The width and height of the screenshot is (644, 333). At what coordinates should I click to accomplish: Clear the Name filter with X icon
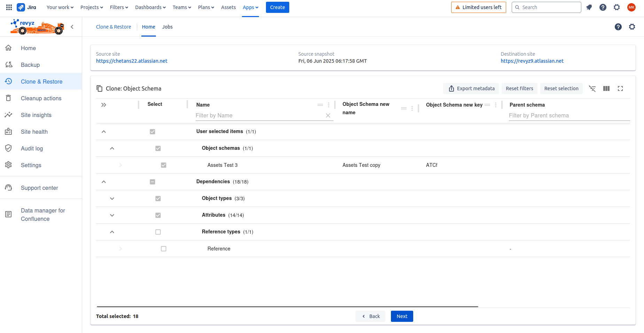pos(328,116)
